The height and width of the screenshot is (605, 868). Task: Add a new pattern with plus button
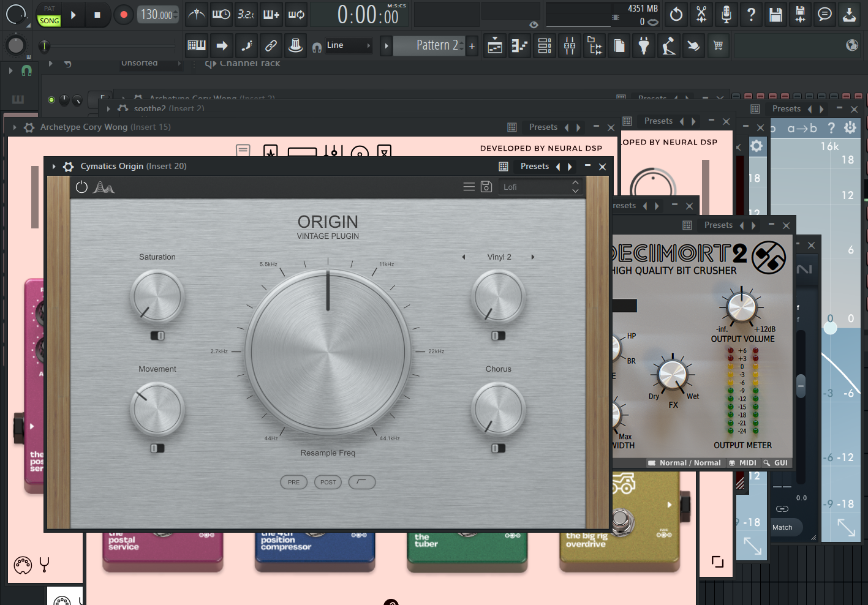[472, 46]
